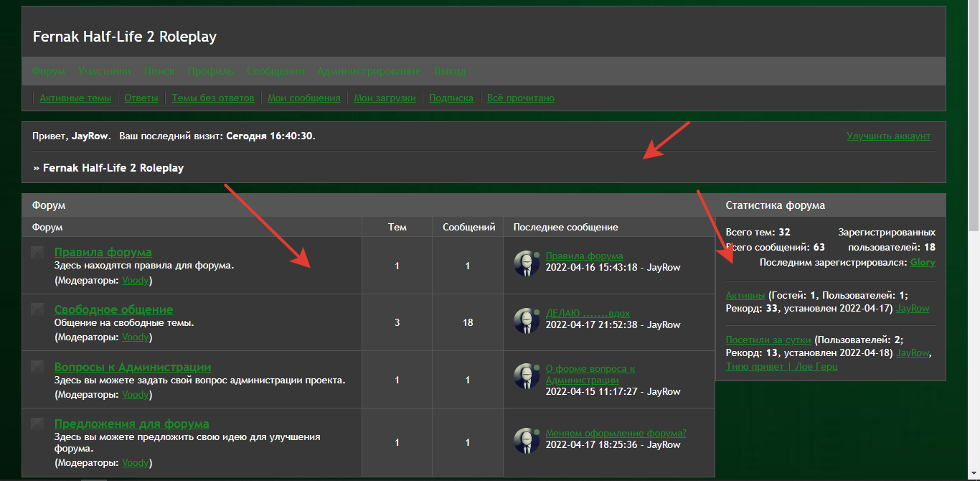980x481 pixels.
Task: Open Мои загрузки
Action: (x=385, y=98)
